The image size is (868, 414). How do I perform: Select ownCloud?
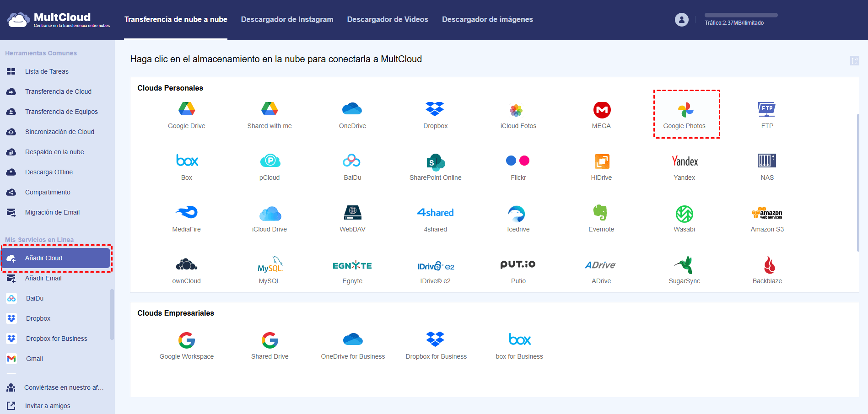[187, 270]
